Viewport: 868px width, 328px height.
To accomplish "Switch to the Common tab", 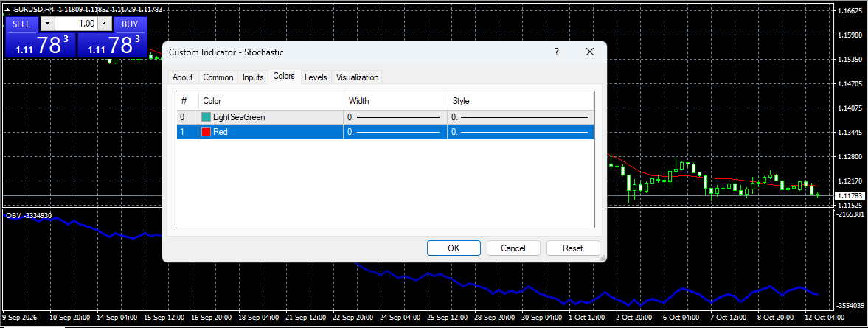I will tap(218, 77).
